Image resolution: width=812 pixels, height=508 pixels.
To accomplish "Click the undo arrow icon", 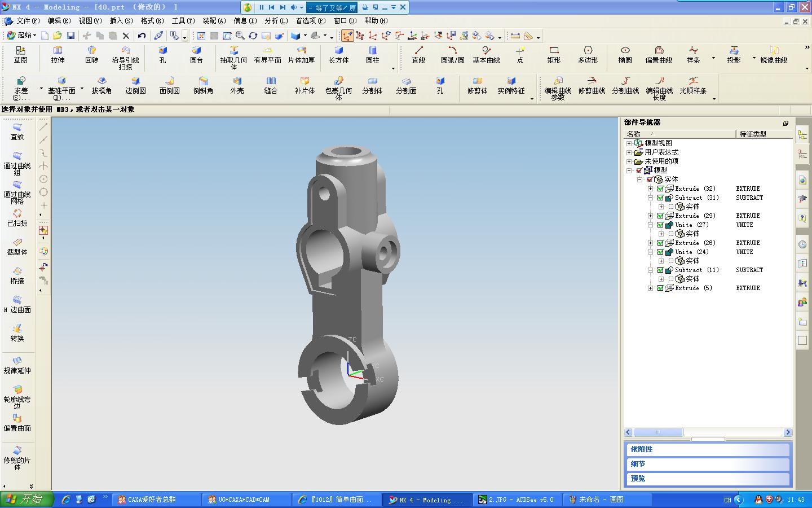I will [x=142, y=36].
